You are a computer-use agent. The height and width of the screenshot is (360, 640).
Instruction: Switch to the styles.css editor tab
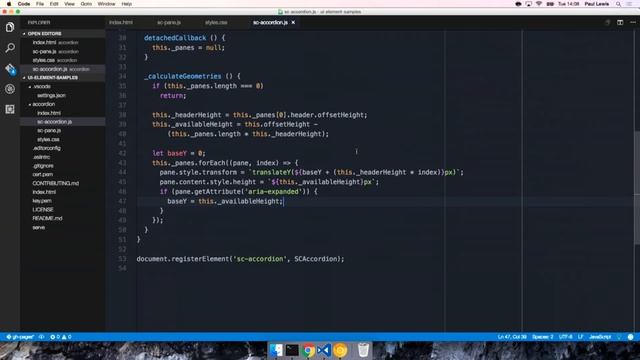pos(216,22)
